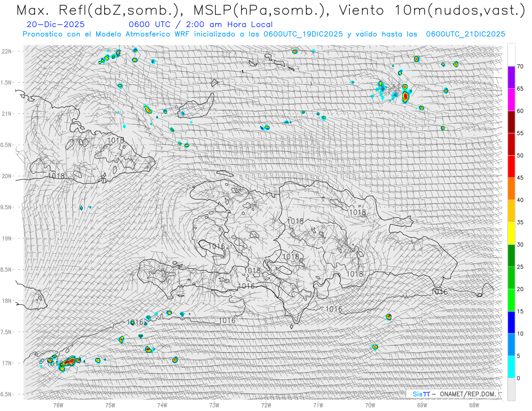Select the cyan 0-5 dBZ color band
Image resolution: width=532 pixels, height=411 pixels.
pyautogui.click(x=511, y=367)
